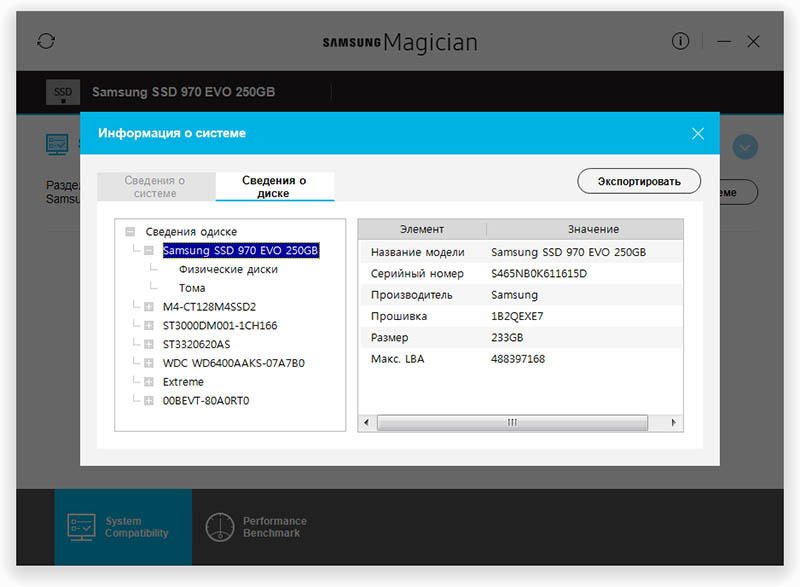Image resolution: width=800 pixels, height=587 pixels.
Task: Select M4-CT128M4SSD2 drive in tree
Action: click(209, 307)
